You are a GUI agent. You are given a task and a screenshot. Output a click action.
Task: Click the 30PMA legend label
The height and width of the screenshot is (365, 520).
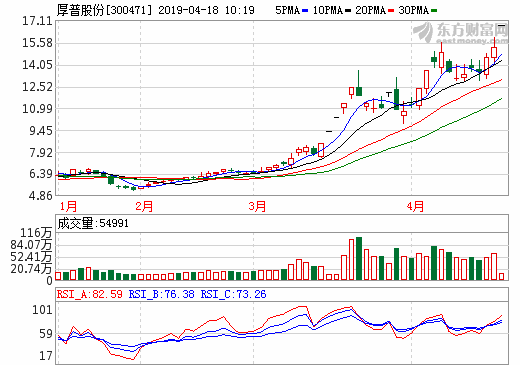click(414, 10)
